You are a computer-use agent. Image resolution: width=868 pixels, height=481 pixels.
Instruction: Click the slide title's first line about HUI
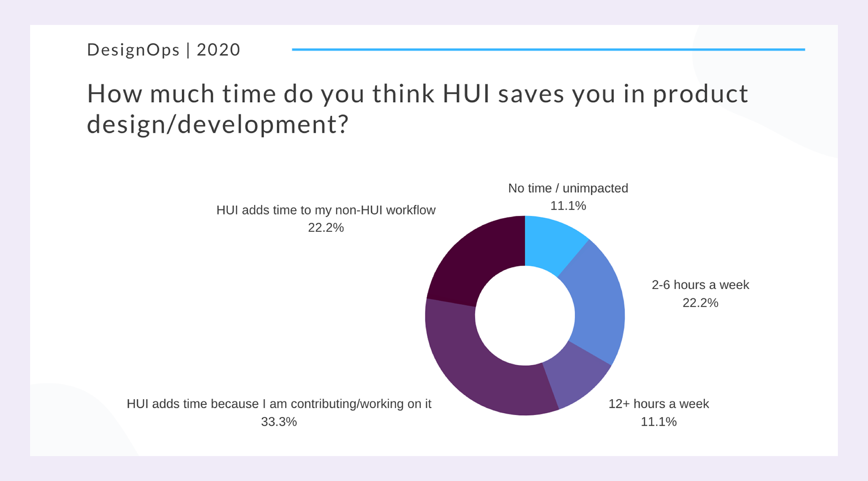[x=417, y=94]
